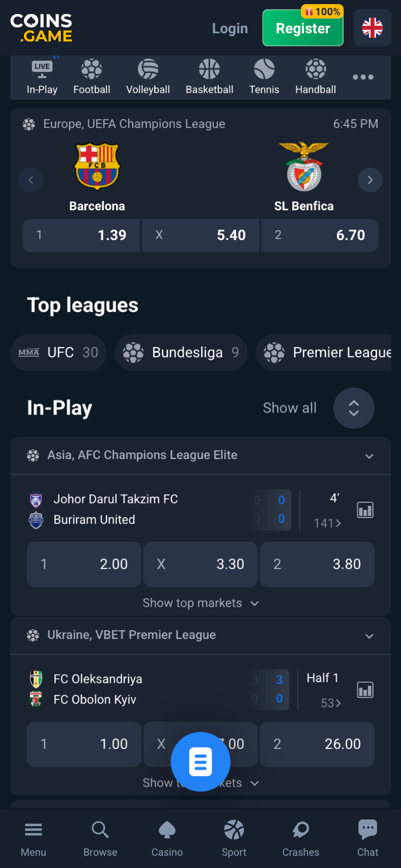Image resolution: width=401 pixels, height=868 pixels.
Task: Filter by Bundesliga top league chip
Action: point(181,353)
